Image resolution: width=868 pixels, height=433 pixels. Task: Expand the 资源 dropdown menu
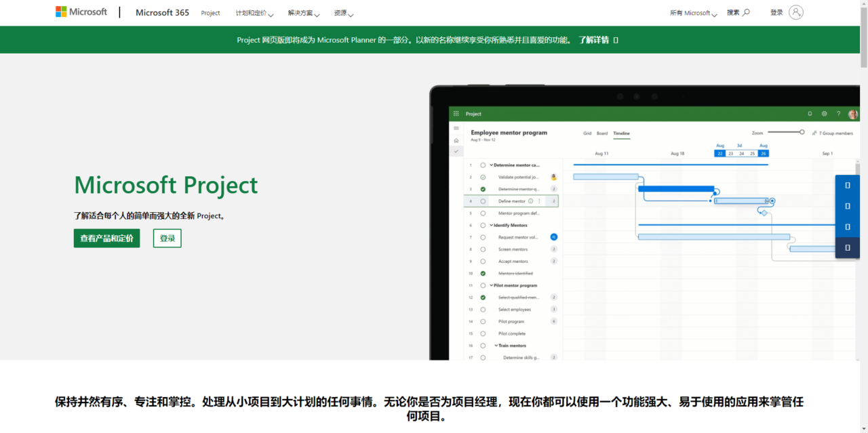344,13
